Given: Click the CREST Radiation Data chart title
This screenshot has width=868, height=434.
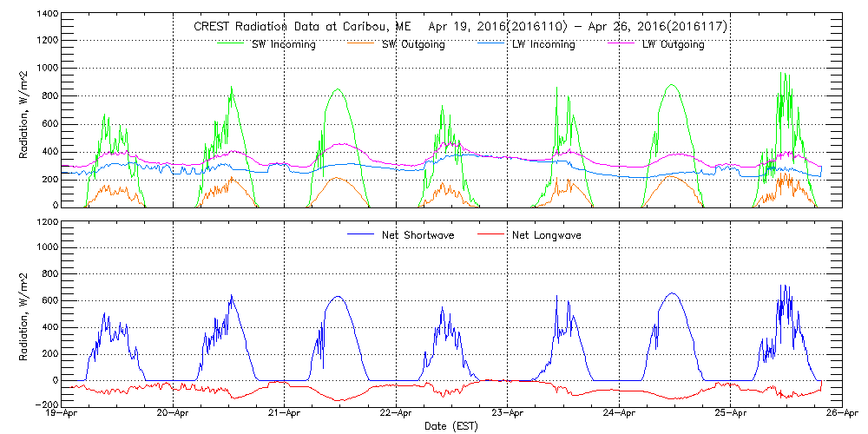Looking at the screenshot, I should [x=460, y=27].
